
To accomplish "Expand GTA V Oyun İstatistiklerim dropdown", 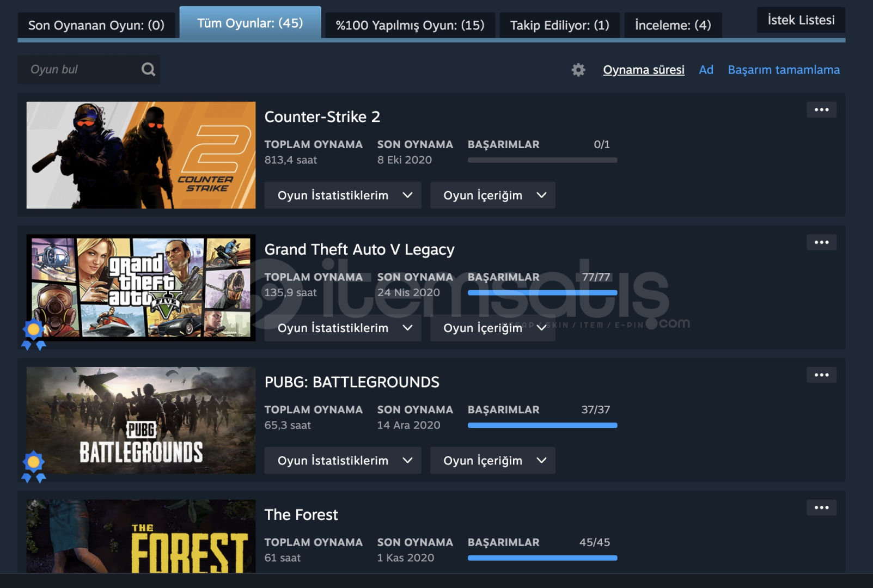I will pyautogui.click(x=343, y=328).
